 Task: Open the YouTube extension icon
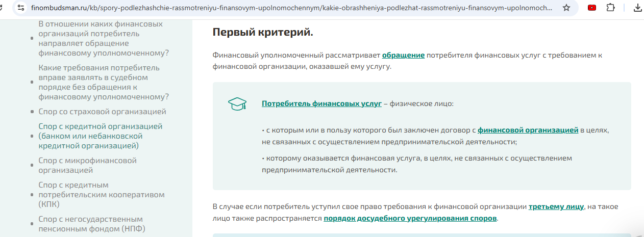[591, 8]
